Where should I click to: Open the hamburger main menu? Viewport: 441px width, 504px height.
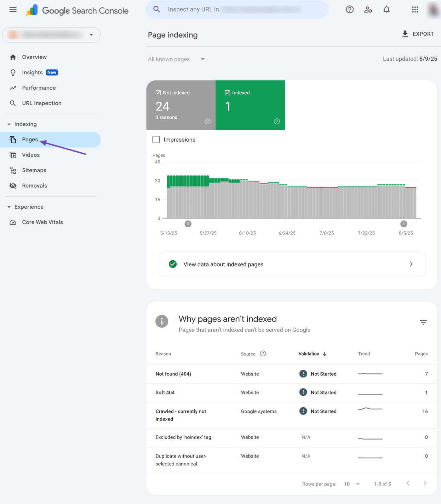coord(13,9)
